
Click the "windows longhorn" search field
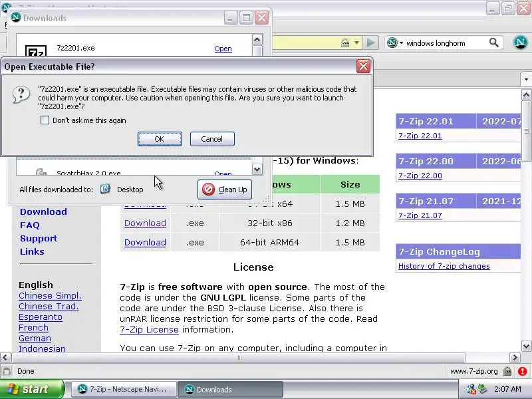click(x=445, y=43)
